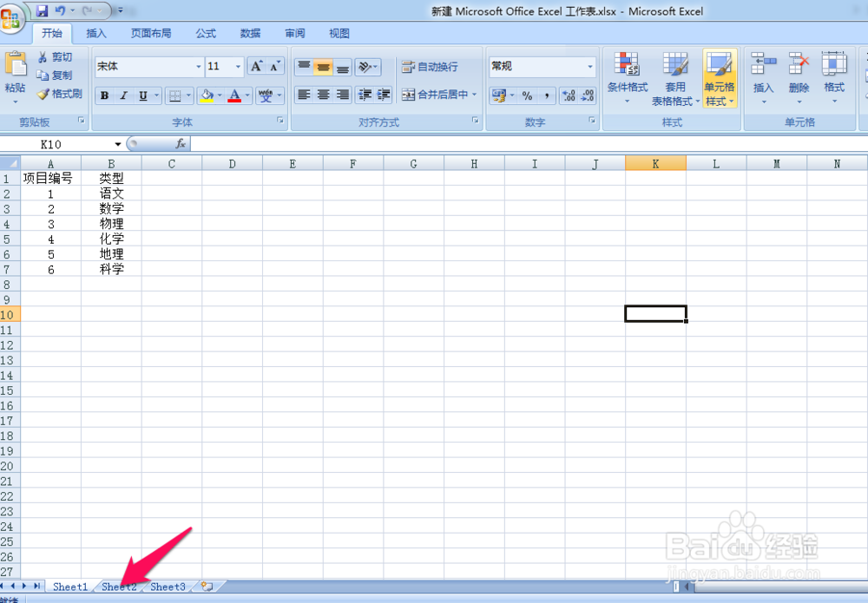Enable 自动换行 wrap text
The height and width of the screenshot is (603, 868).
pos(431,67)
